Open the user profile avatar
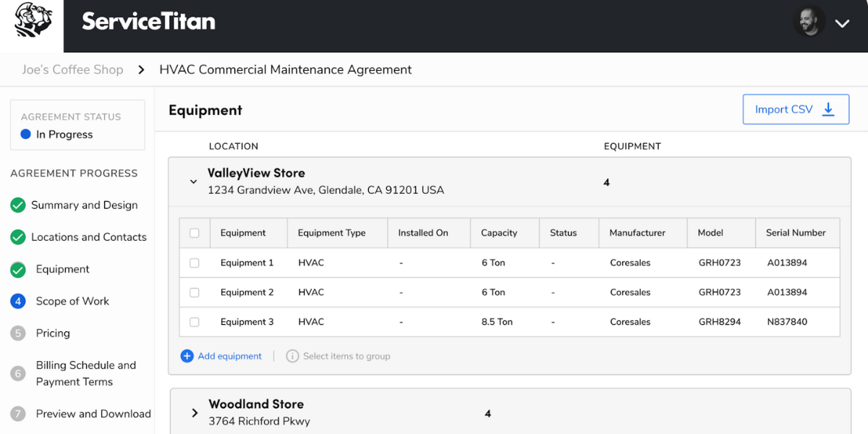 [x=809, y=21]
